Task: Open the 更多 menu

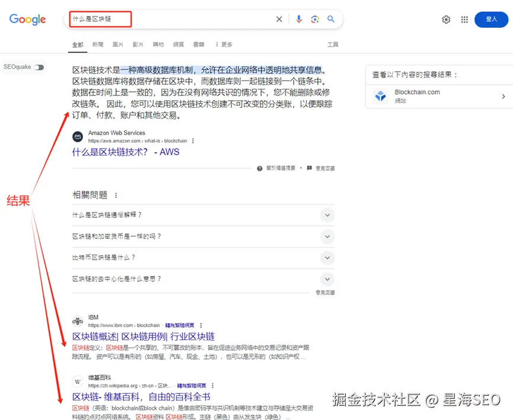Action: 224,44
